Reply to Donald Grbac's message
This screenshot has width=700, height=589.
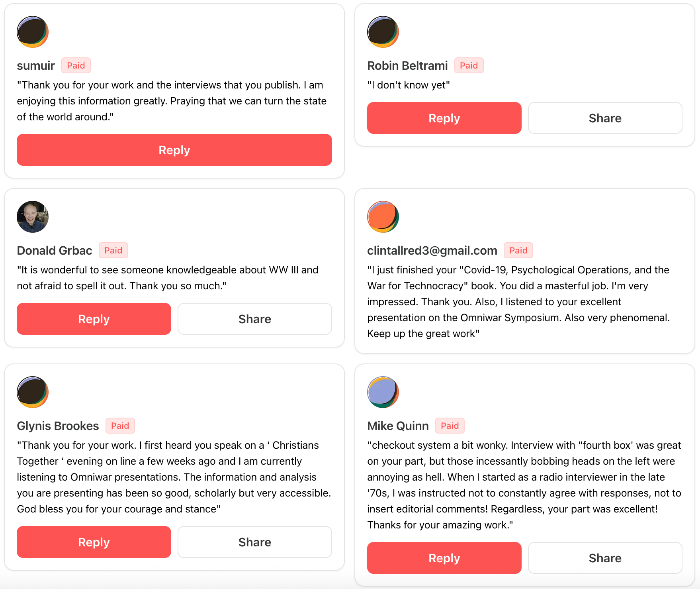[94, 319]
